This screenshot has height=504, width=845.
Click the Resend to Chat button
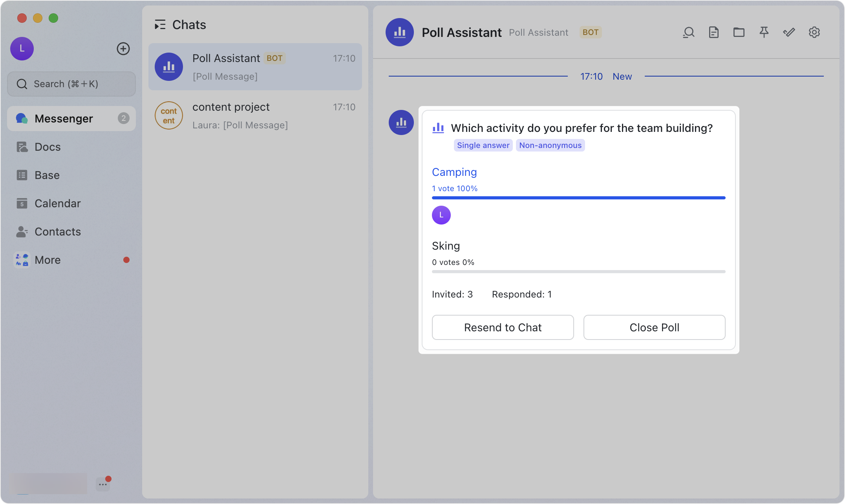[x=503, y=327]
